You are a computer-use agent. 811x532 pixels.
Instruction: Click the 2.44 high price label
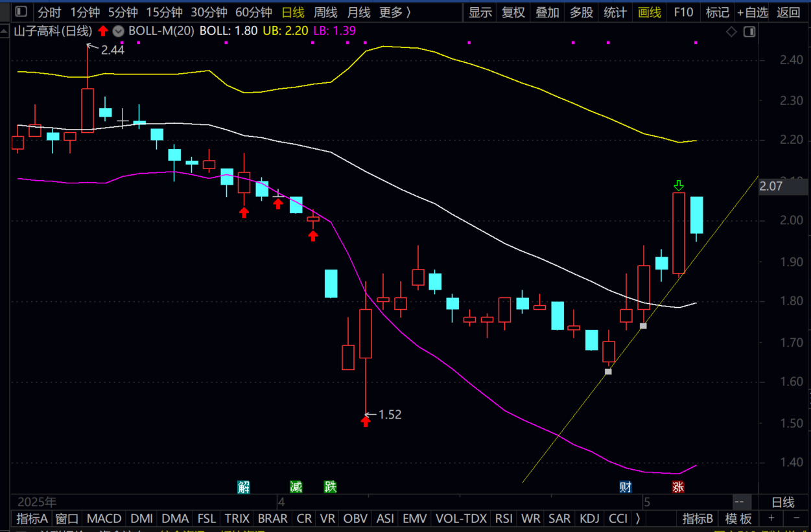click(x=112, y=50)
